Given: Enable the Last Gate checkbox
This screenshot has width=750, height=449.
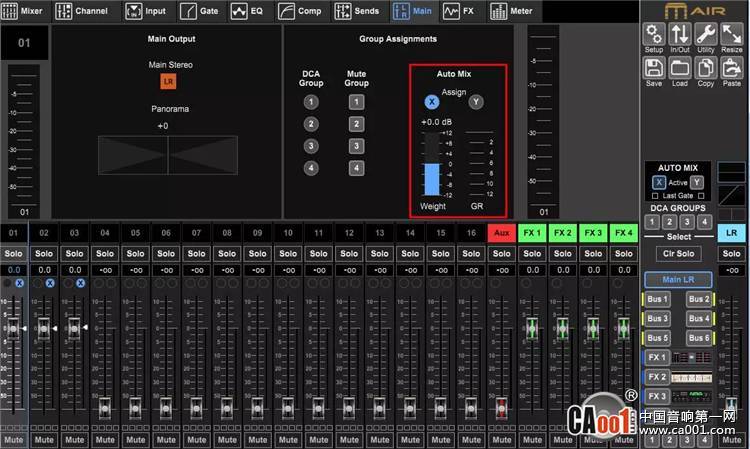Looking at the screenshot, I should click(x=655, y=195).
